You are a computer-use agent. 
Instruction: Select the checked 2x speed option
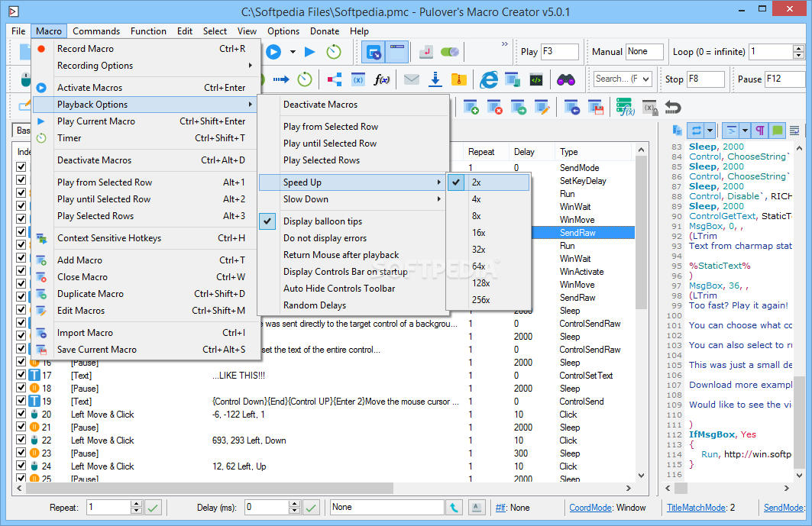[490, 182]
